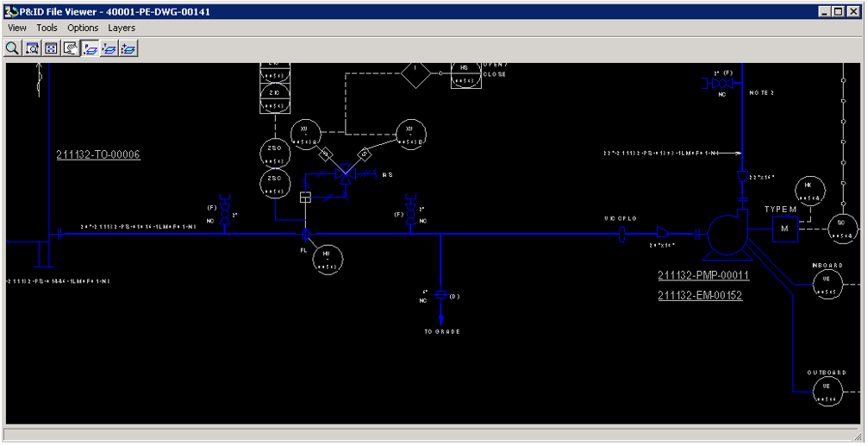The width and height of the screenshot is (868, 446).
Task: Select the magnifying glass zoom tool
Action: (x=12, y=48)
